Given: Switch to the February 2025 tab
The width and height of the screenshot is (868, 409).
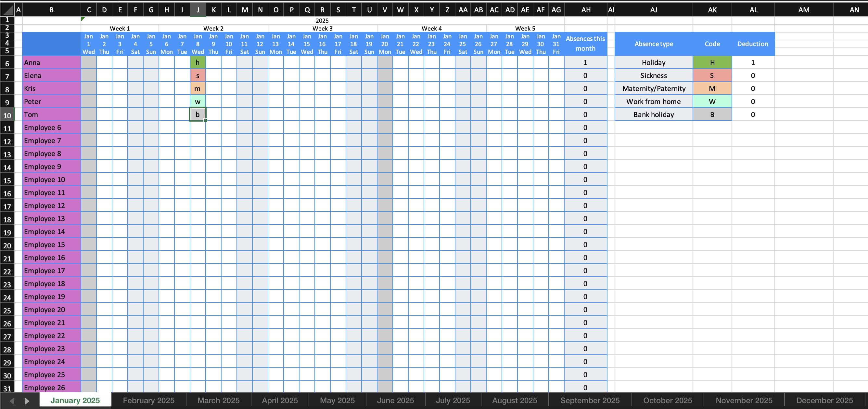Looking at the screenshot, I should click(148, 400).
